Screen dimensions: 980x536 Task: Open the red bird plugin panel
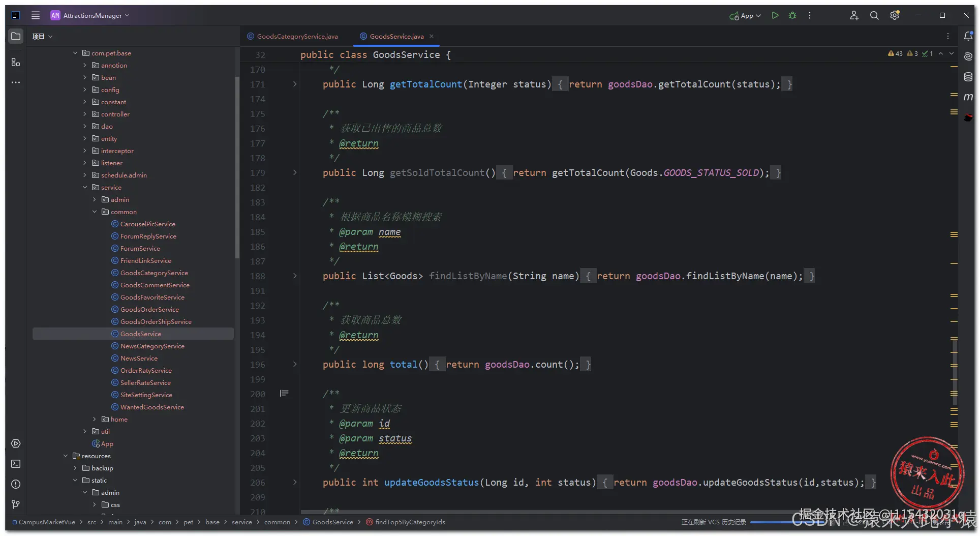click(968, 117)
